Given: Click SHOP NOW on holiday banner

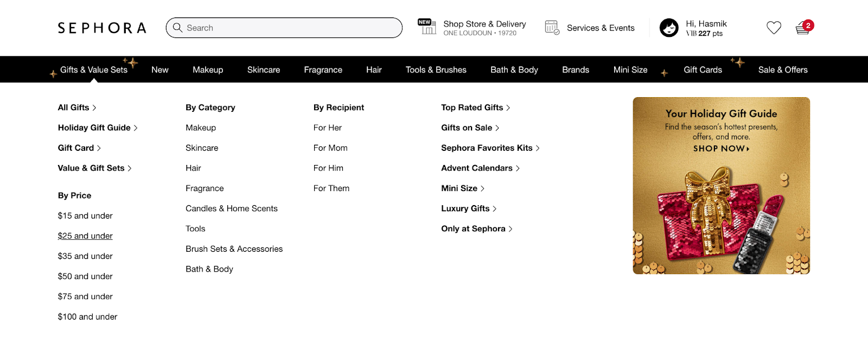Looking at the screenshot, I should (x=721, y=148).
